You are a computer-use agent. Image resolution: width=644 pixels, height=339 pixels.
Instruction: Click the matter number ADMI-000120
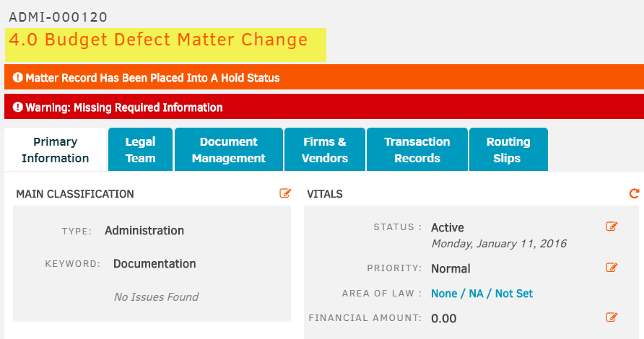(x=58, y=17)
